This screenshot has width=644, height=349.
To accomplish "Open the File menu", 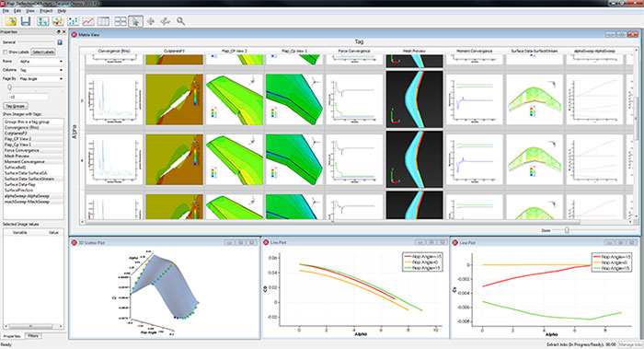I will (x=6, y=11).
